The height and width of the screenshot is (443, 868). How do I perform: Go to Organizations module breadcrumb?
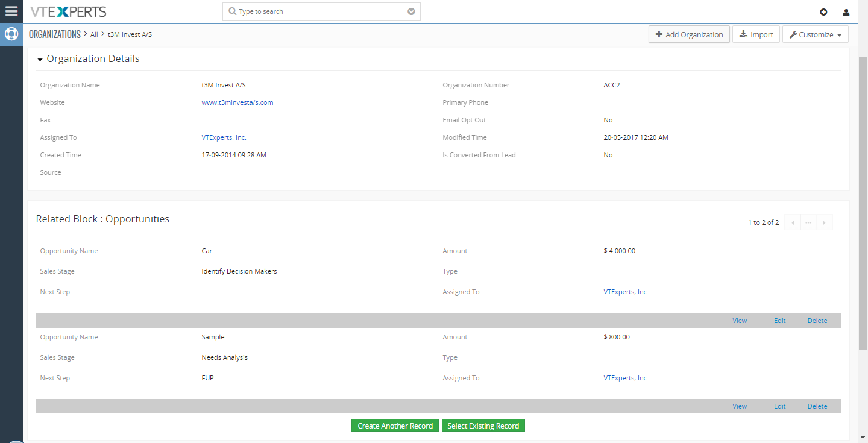55,34
